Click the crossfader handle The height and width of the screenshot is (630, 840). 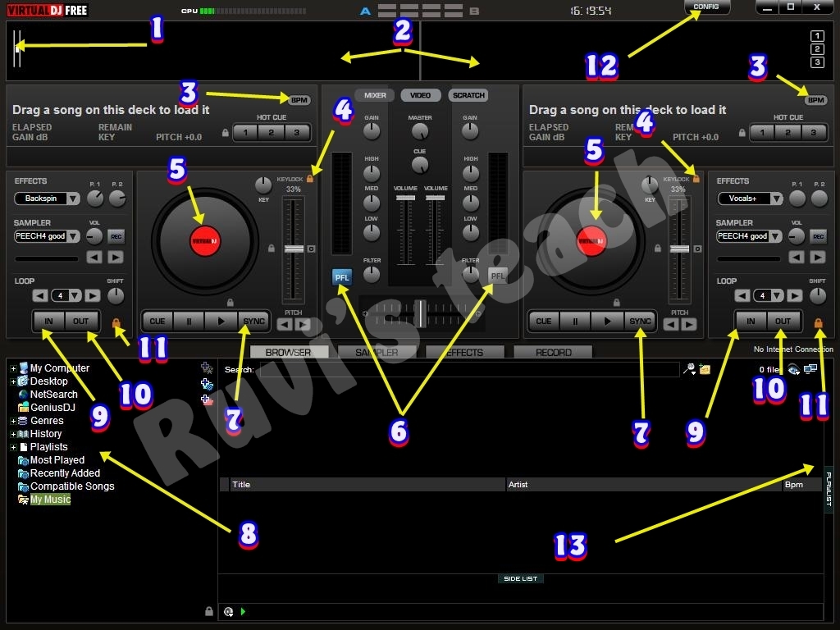[x=421, y=313]
